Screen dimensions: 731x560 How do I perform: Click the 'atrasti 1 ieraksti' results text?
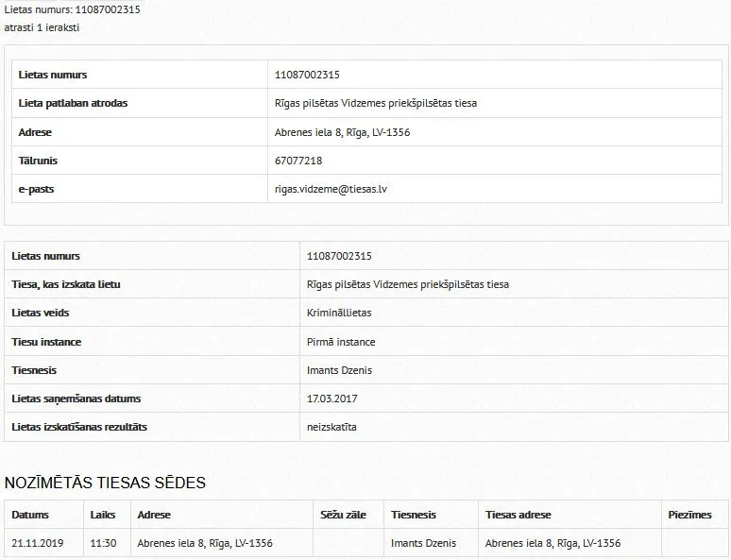(x=42, y=27)
